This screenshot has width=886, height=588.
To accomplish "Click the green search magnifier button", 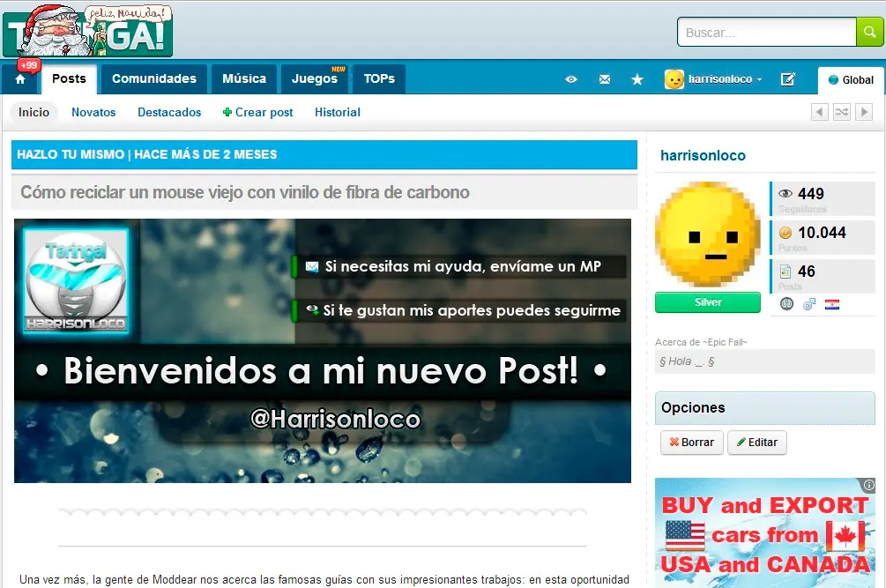I will click(870, 33).
